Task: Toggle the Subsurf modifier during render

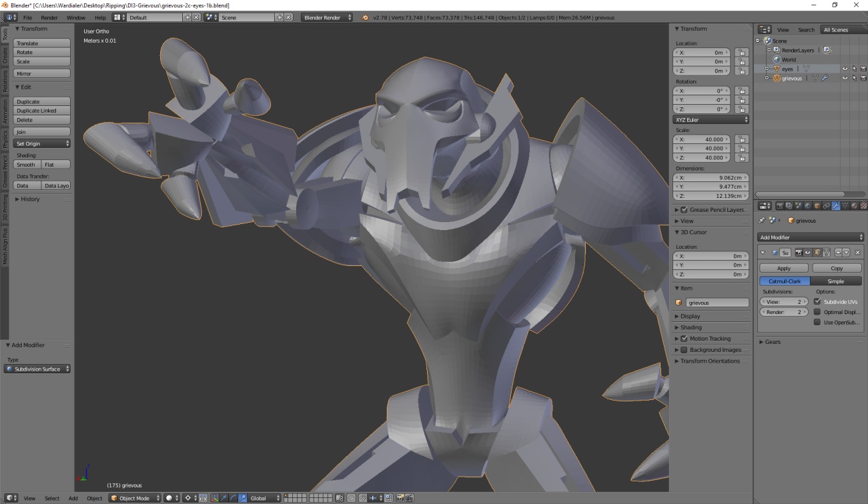Action: 799,253
